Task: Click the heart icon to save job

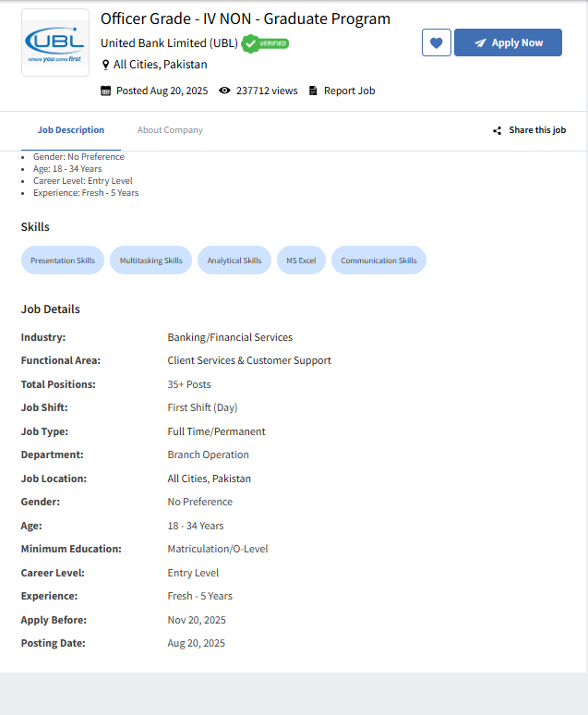Action: [437, 42]
